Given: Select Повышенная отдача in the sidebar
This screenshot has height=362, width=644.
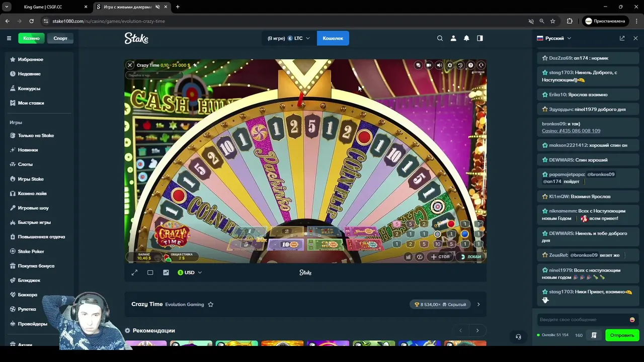Looking at the screenshot, I should (x=41, y=237).
